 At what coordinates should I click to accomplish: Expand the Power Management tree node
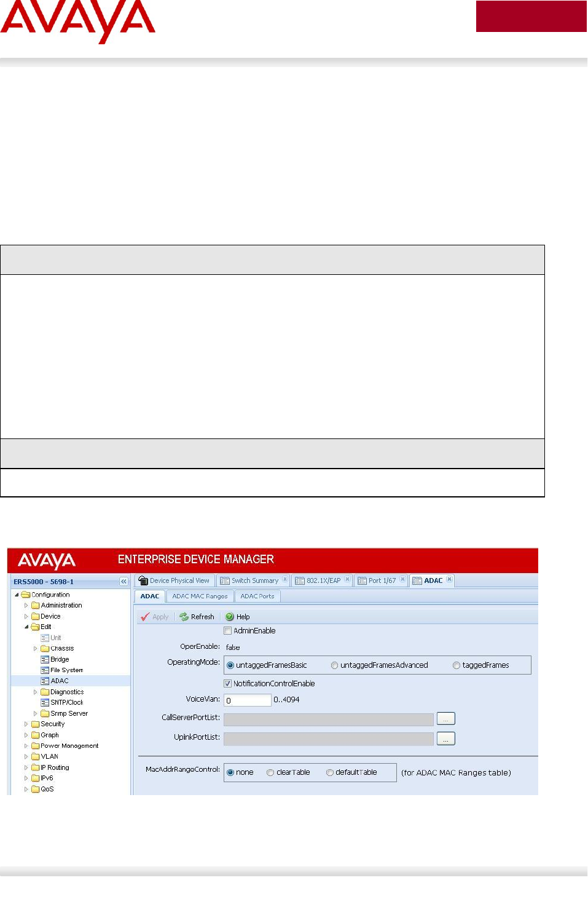tap(26, 746)
